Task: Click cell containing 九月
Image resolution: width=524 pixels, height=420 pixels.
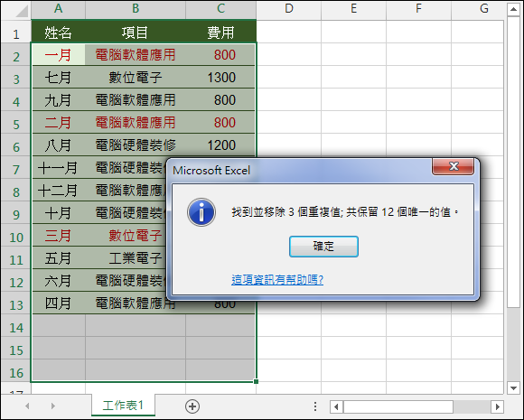Action: [x=58, y=100]
